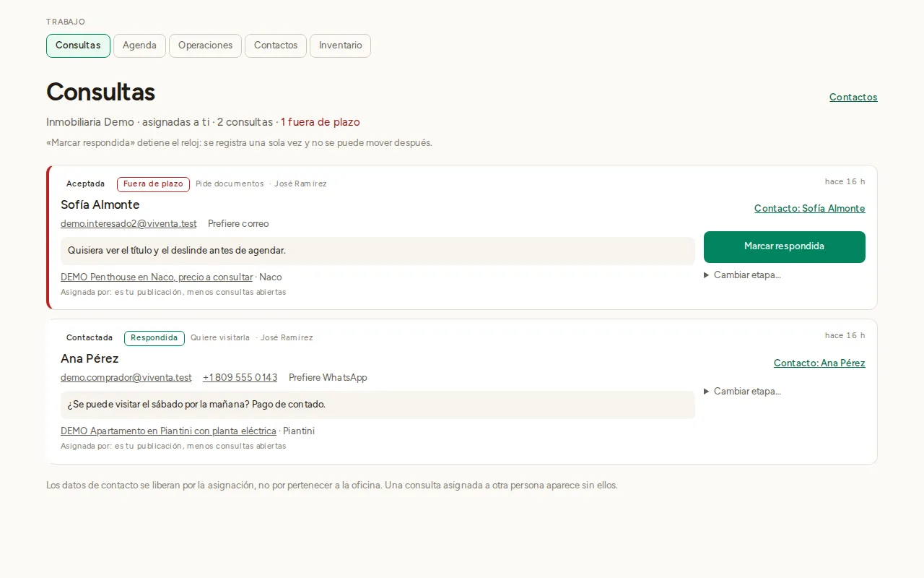924x578 pixels.
Task: Expand Cambiar etapa for Ana Pérez
Action: click(743, 392)
